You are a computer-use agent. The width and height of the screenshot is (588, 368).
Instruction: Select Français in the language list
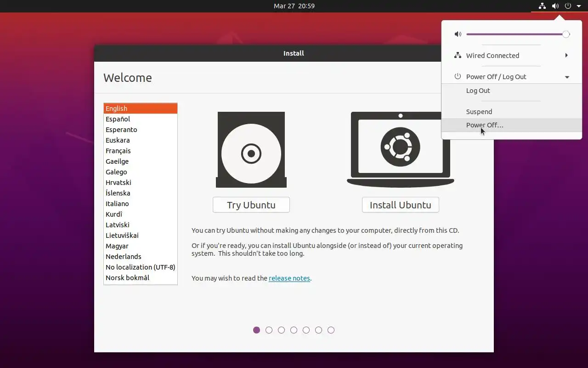[141, 151]
